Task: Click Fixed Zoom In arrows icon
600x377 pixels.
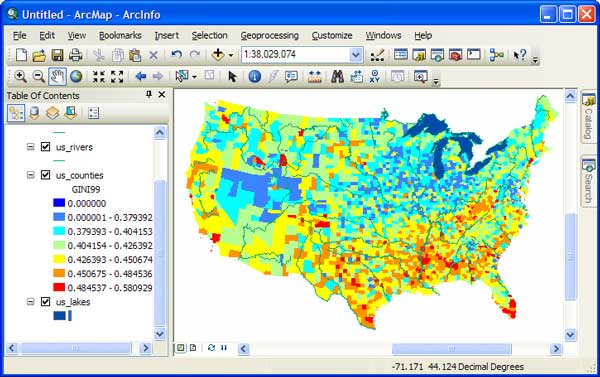Action: [x=99, y=77]
